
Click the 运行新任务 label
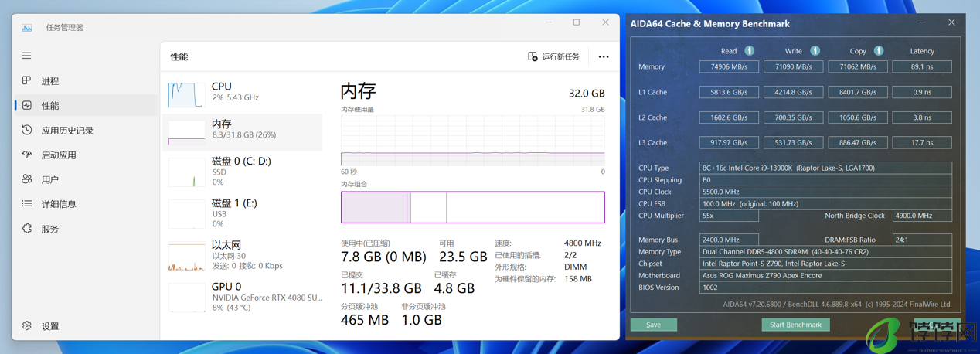pos(561,56)
